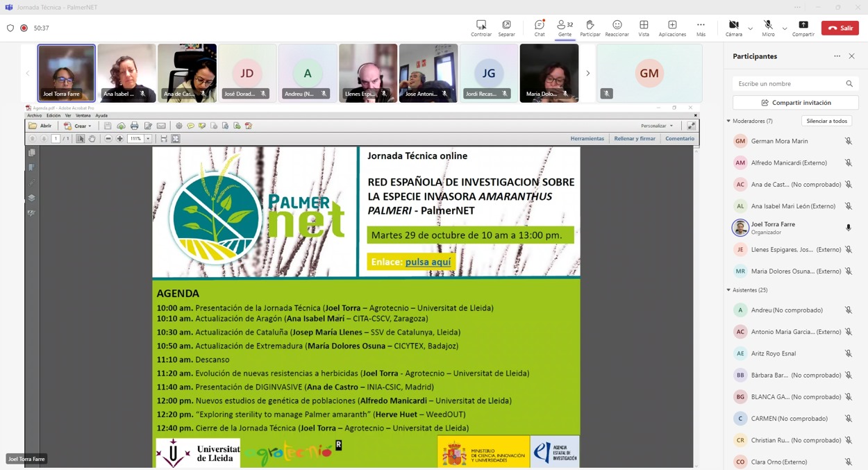
Task: Click the Reaccionar emoji icon
Action: pyautogui.click(x=617, y=28)
